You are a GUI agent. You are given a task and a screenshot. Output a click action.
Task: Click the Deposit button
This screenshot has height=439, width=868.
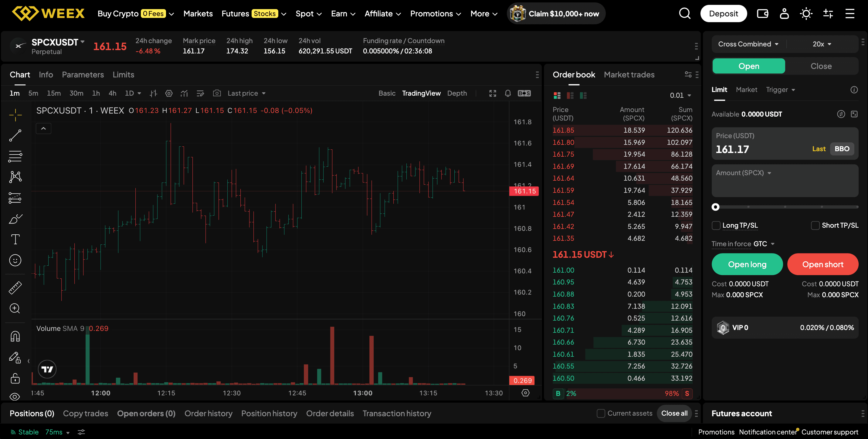point(724,13)
